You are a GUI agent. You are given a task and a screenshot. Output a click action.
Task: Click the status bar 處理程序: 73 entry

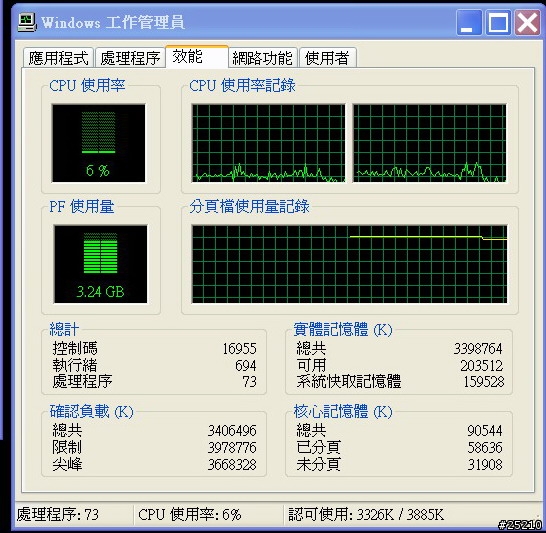click(x=58, y=514)
